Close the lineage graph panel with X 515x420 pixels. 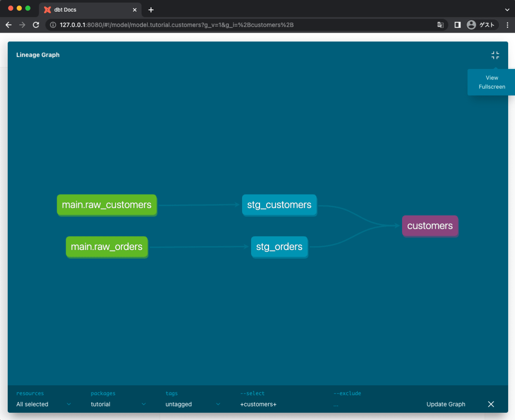(x=491, y=404)
